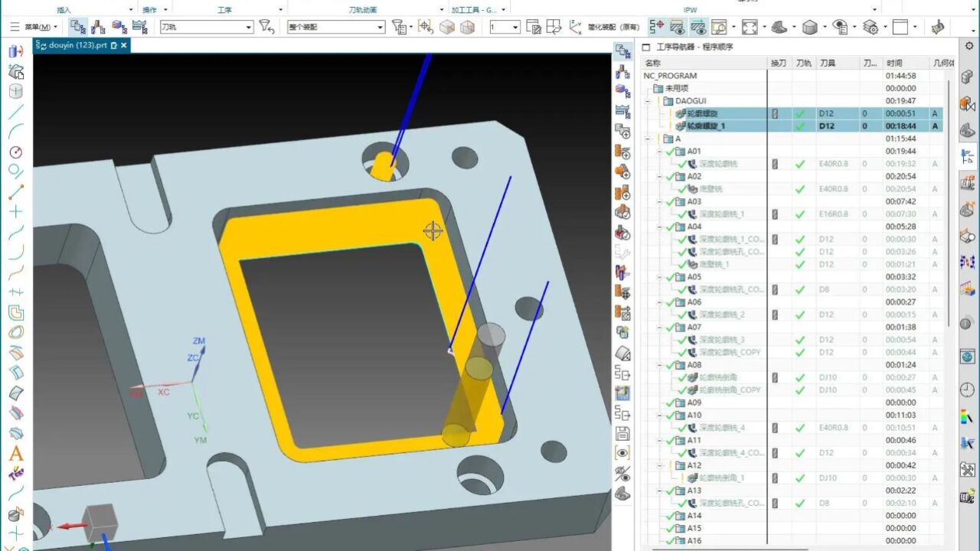This screenshot has width=980, height=551.
Task: Close the douyin (123).prt tab
Action: (x=124, y=46)
